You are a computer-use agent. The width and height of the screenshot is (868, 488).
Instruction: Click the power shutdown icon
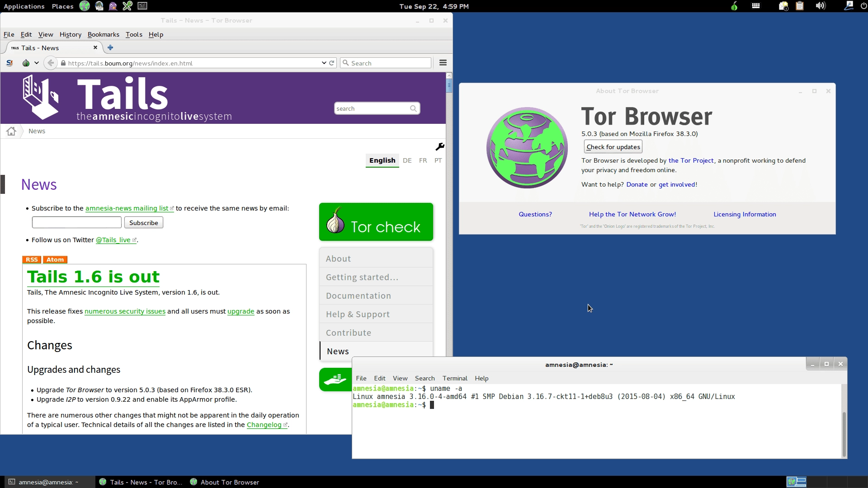863,6
